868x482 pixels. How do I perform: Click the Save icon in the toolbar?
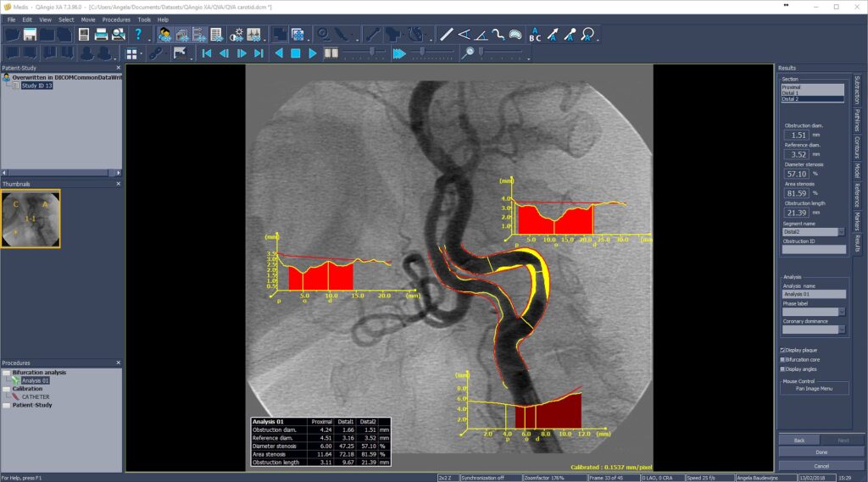coord(31,35)
